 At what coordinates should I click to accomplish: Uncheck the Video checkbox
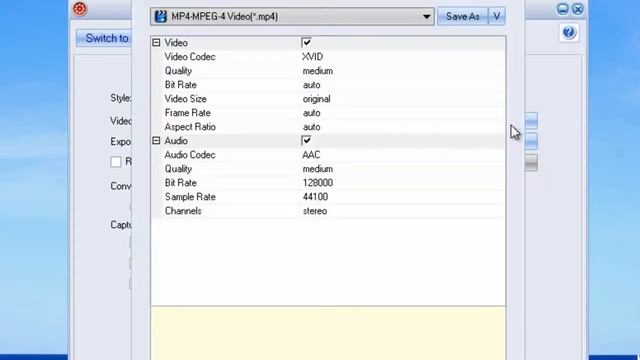[x=306, y=42]
